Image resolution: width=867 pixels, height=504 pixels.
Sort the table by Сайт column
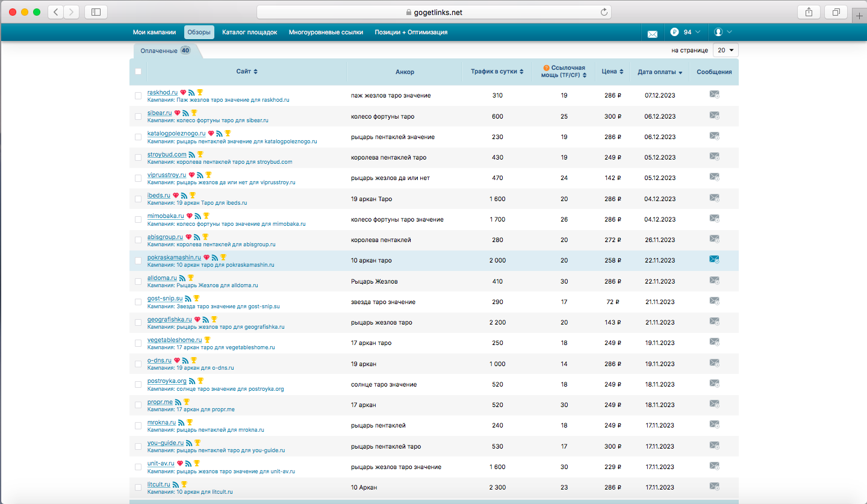[x=247, y=72]
